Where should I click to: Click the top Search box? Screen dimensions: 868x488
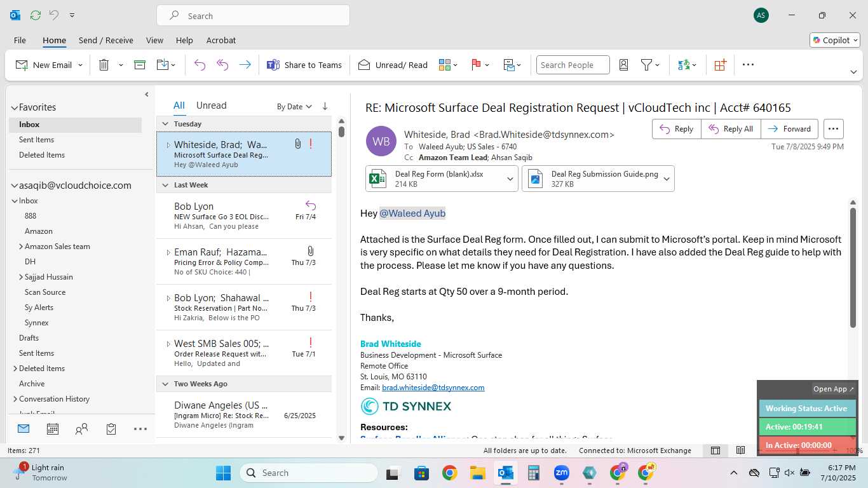coord(253,16)
